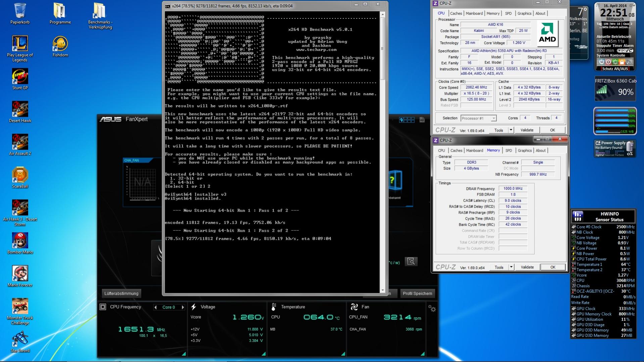Click the stopwatch minus icon in the clock gadget
Screen dimensions: 644x362
point(624,51)
